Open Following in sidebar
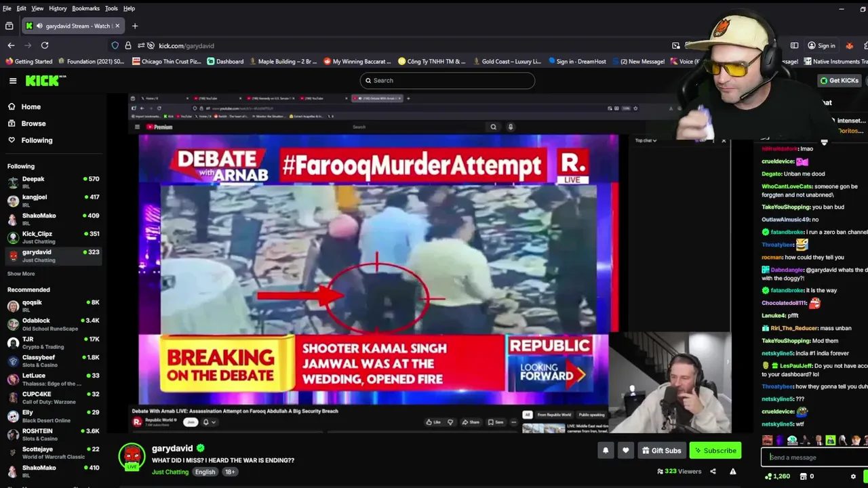 [x=37, y=140]
